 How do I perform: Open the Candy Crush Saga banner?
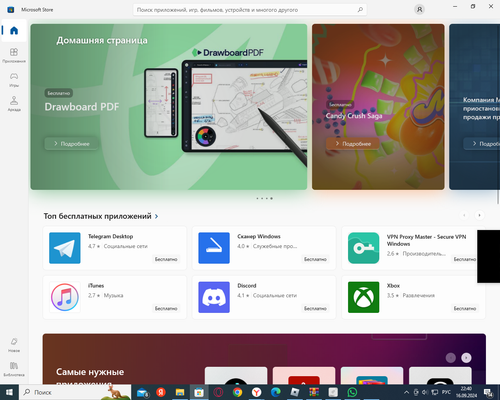(378, 107)
